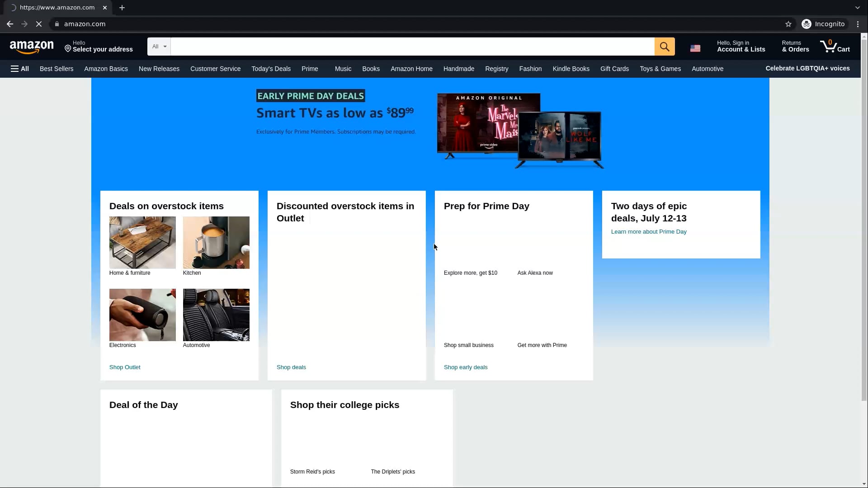Click the Amazon logo to go home
868x488 pixels.
32,46
